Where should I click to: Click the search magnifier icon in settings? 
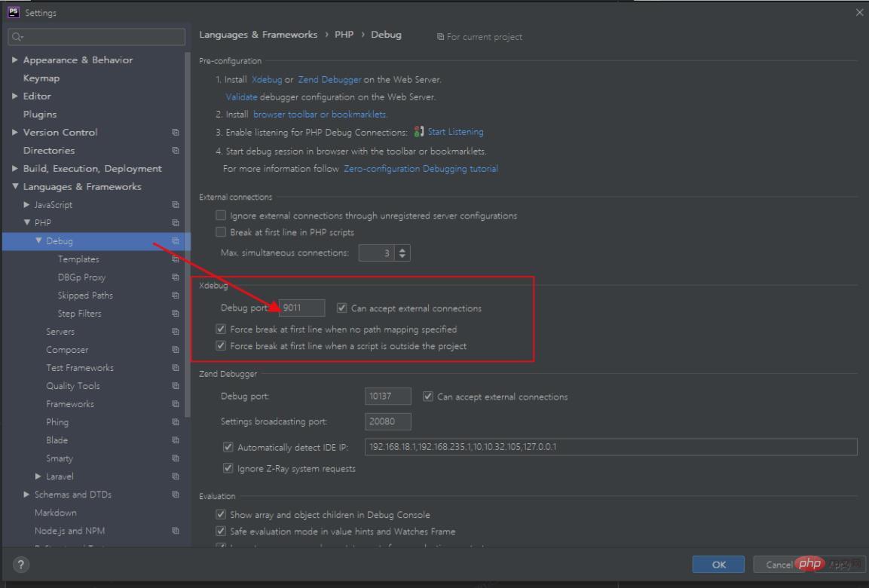pyautogui.click(x=17, y=37)
